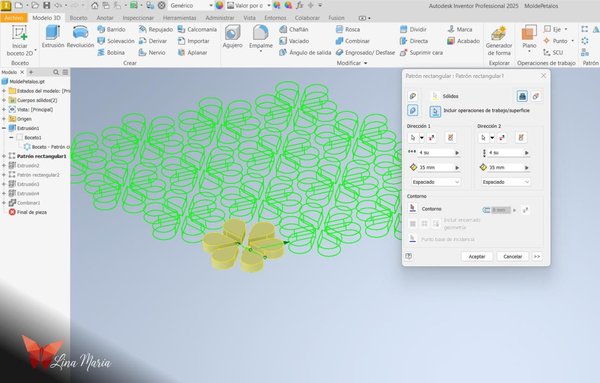
Task: Open Ángulo de salida draft tool
Action: [305, 52]
